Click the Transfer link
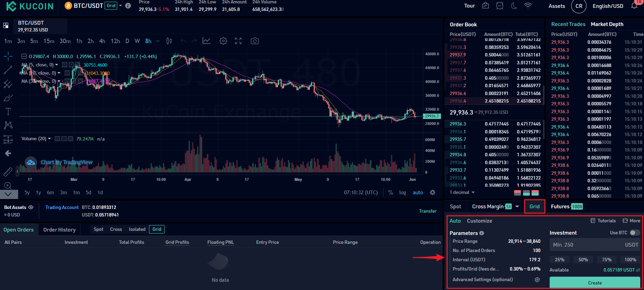Image resolution: width=644 pixels, height=290 pixels. [428, 211]
